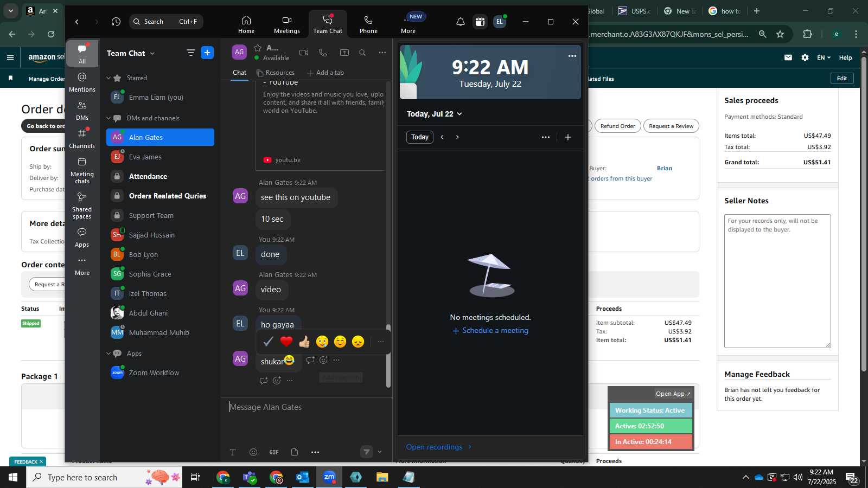Open the Meetings tab in Zoom
Image resolution: width=868 pixels, height=488 pixels.
pyautogui.click(x=287, y=24)
